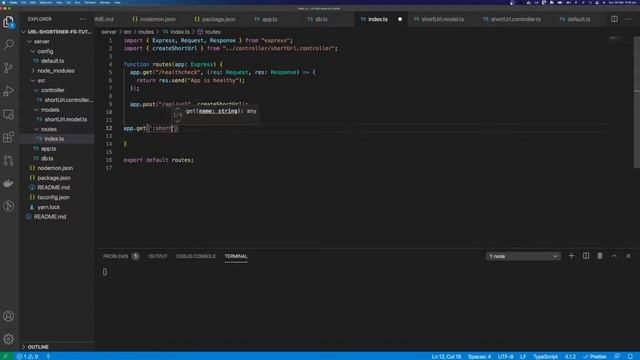Screen dimensions: 640x360
Task: Open the Explorer view in activity bar
Action: click(9, 22)
